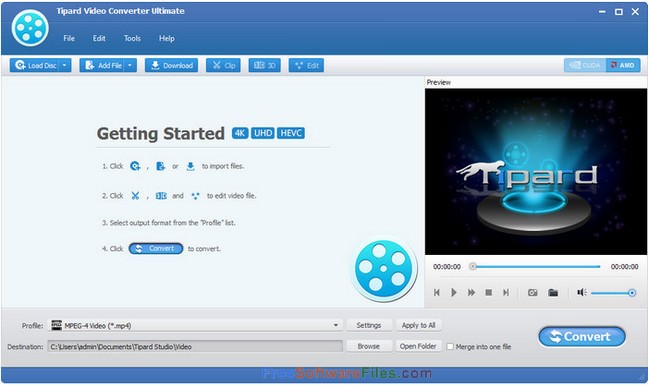Open the Tools menu
This screenshot has height=388, width=649.
(132, 38)
